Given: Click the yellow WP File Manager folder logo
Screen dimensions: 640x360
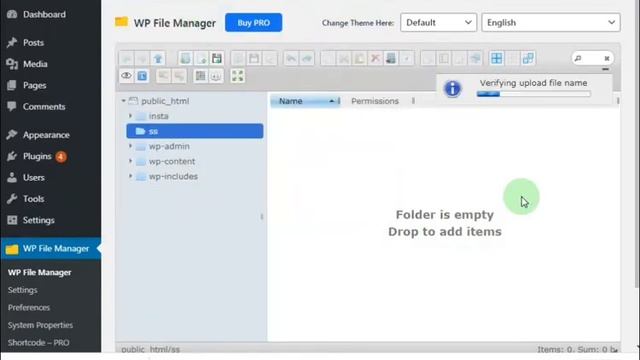Looking at the screenshot, I should point(121,22).
